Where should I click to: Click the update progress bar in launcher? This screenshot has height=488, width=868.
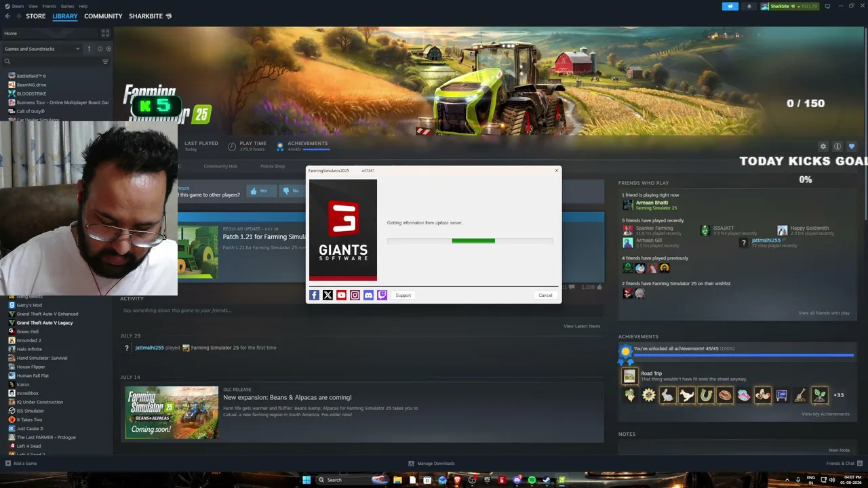(470, 241)
